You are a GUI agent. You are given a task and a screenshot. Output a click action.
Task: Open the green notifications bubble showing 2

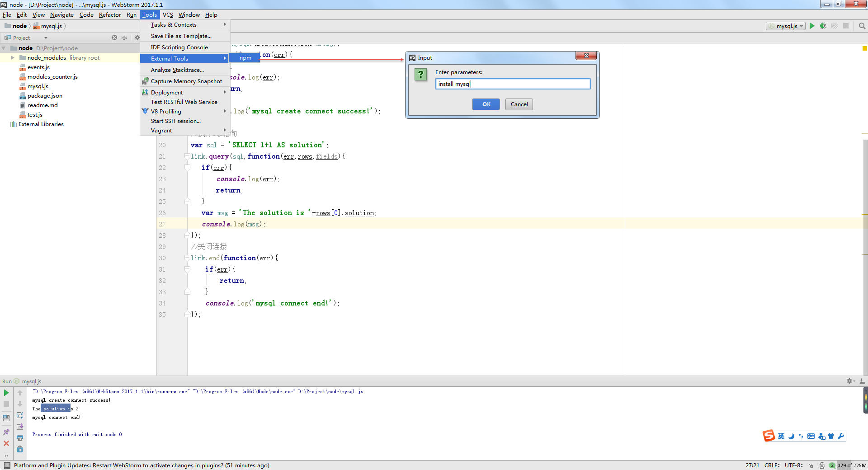(832, 465)
